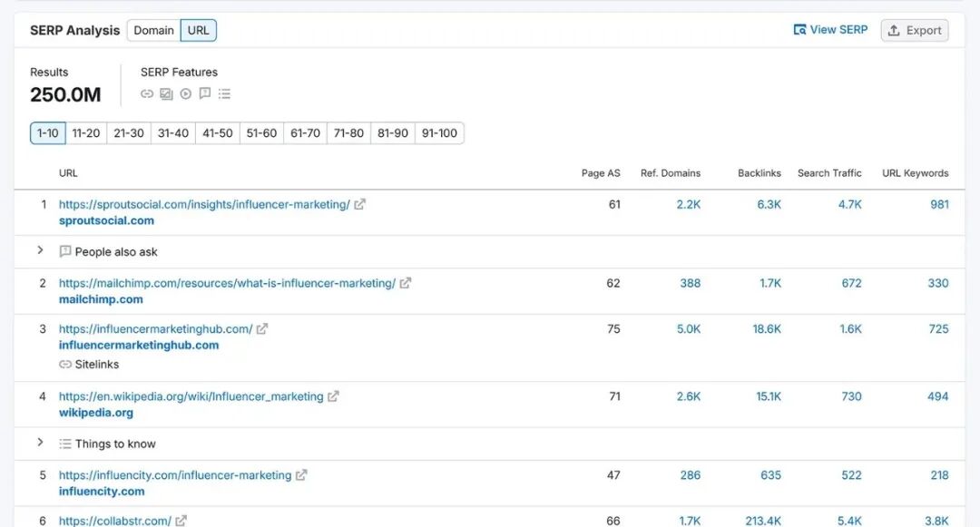This screenshot has width=980, height=527.
Task: Open the bold influencermarketinghub.com domain link
Action: point(139,345)
